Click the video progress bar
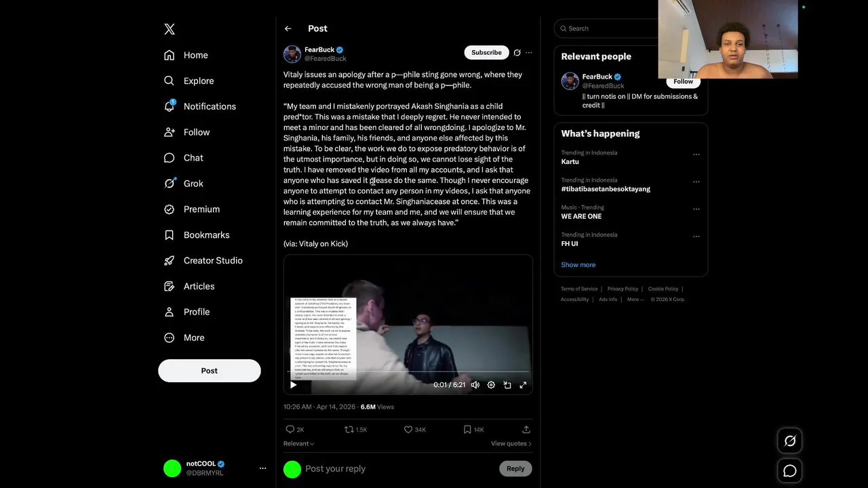 408,371
